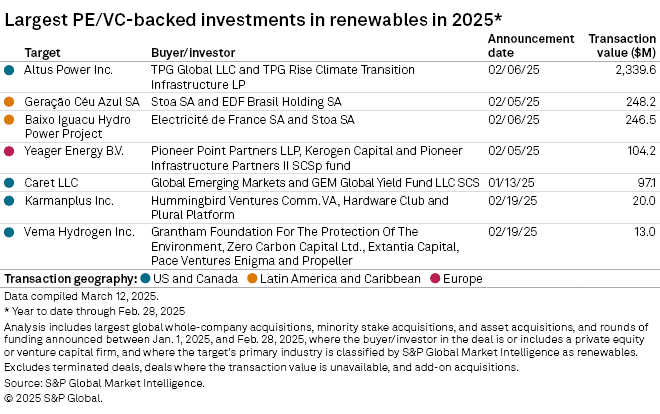
Task: Click the teal dot beside Karmanplus Inc.
Action: point(10,201)
